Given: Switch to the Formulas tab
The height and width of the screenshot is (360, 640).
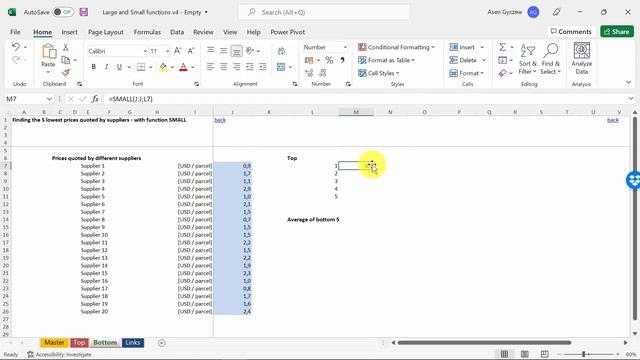Looking at the screenshot, I should [147, 32].
